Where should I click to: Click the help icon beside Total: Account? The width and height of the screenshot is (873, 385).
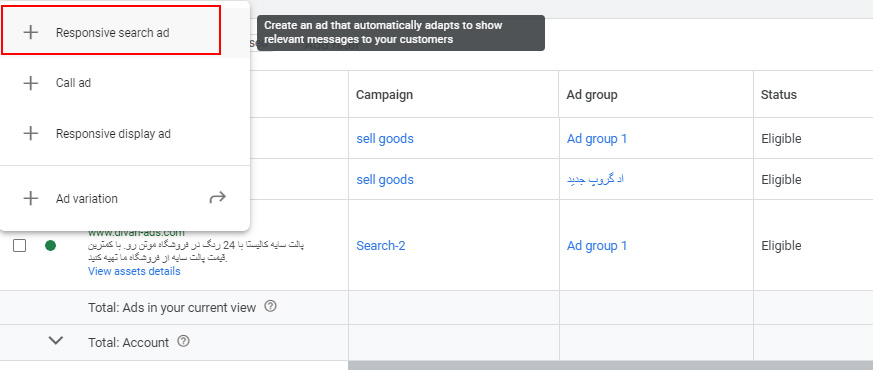tap(183, 342)
